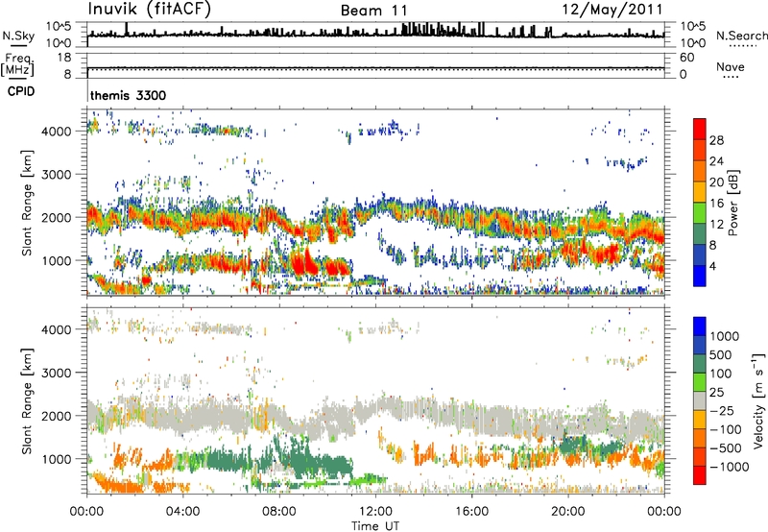Select Power colorbar segment between 12 and 16
The image size is (768, 532).
pyautogui.click(x=700, y=213)
